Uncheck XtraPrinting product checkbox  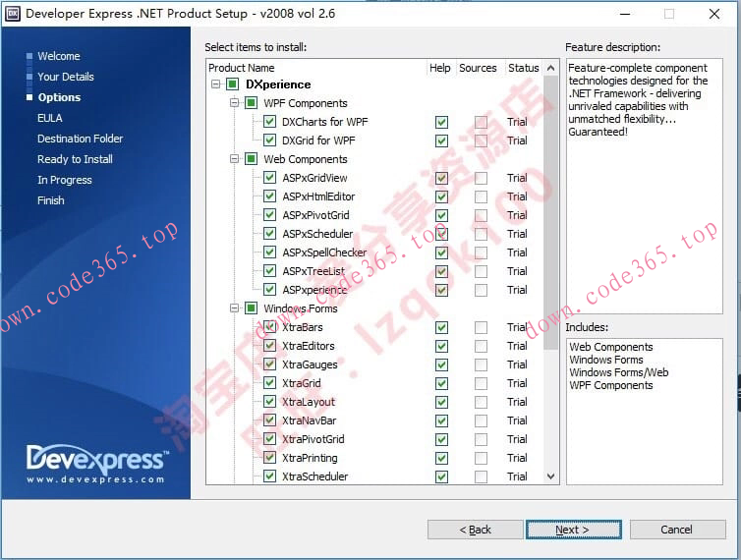269,458
